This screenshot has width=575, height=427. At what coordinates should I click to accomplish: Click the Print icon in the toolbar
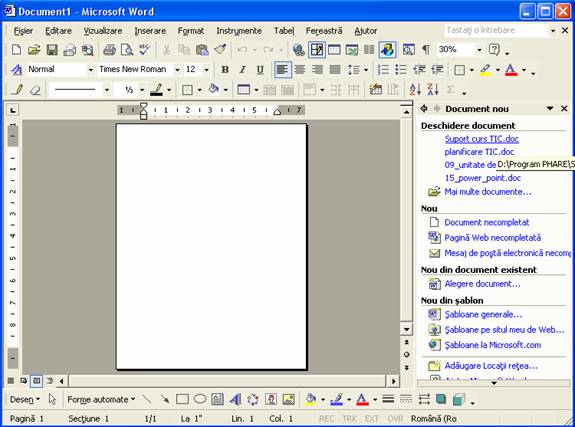[109, 50]
